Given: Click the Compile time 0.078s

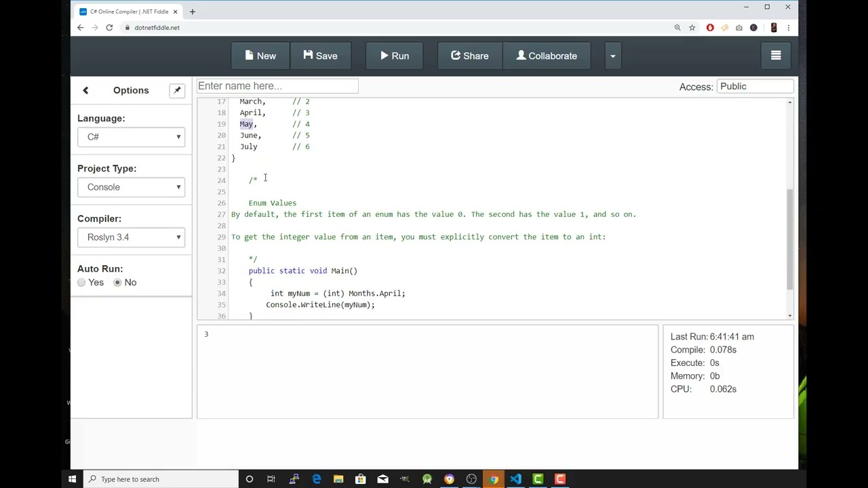Looking at the screenshot, I should point(723,350).
